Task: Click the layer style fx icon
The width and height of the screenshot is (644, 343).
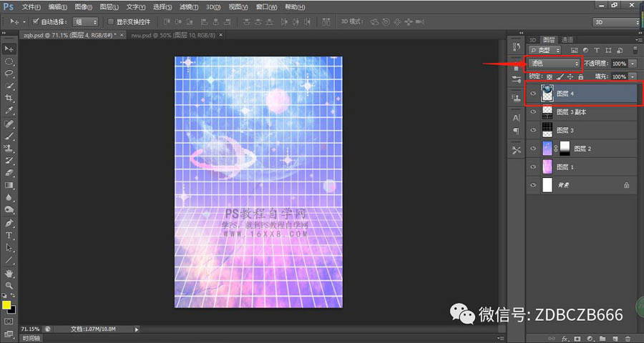Action: [x=565, y=337]
